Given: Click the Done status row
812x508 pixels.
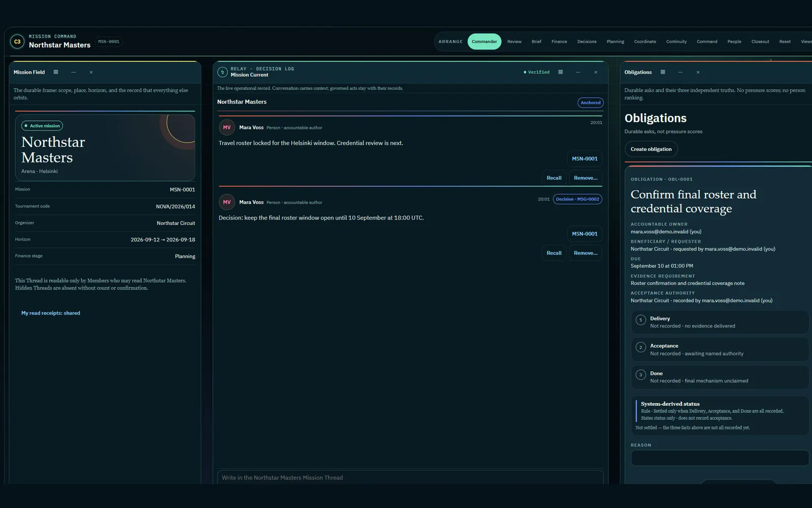Looking at the screenshot, I should click(x=720, y=377).
